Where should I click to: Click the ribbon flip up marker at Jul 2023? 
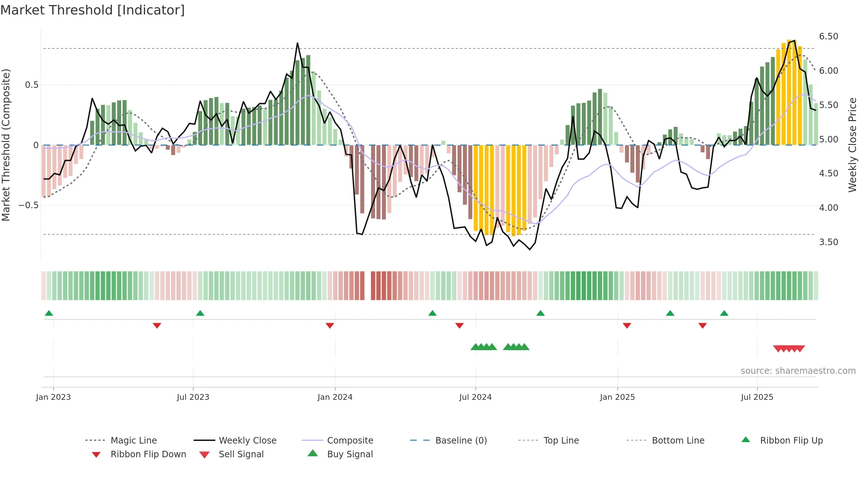coord(200,313)
